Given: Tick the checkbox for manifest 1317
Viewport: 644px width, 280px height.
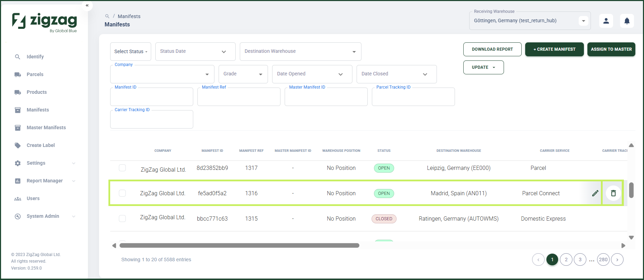Looking at the screenshot, I should 122,168.
